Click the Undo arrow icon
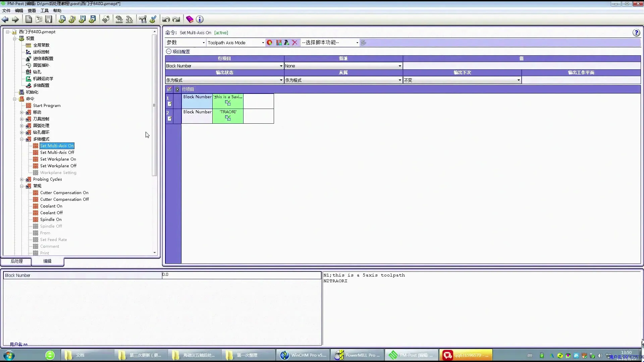Viewport: 644px width, 362px height. pos(166,19)
